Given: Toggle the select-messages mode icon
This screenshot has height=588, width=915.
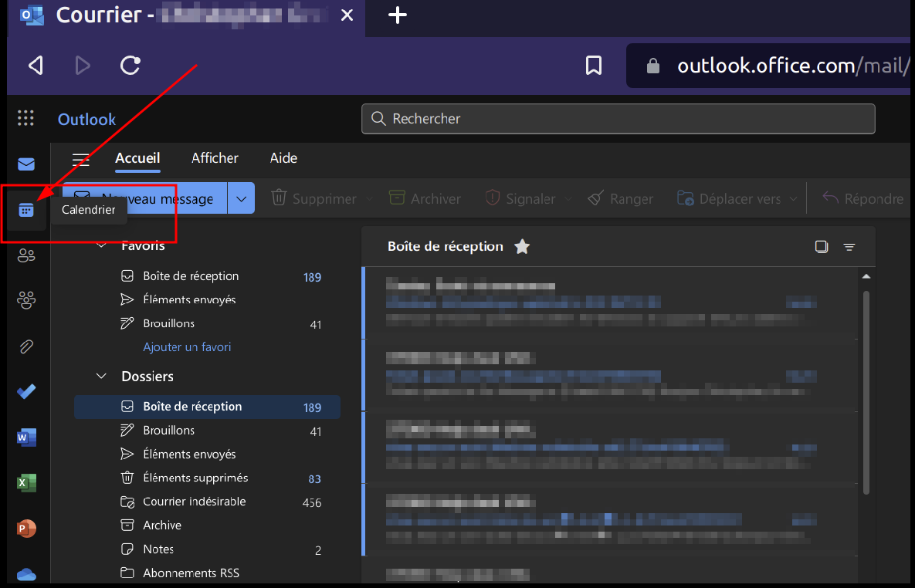Looking at the screenshot, I should pyautogui.click(x=822, y=247).
